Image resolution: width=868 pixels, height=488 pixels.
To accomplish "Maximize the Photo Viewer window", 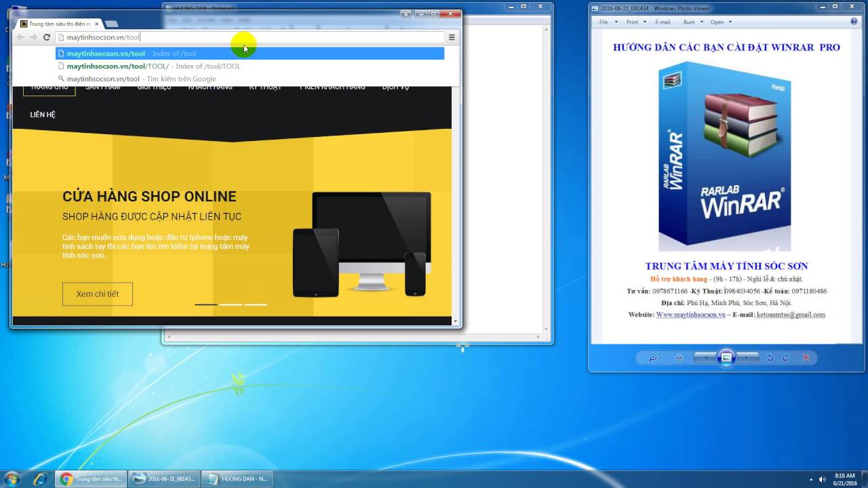I will point(835,7).
